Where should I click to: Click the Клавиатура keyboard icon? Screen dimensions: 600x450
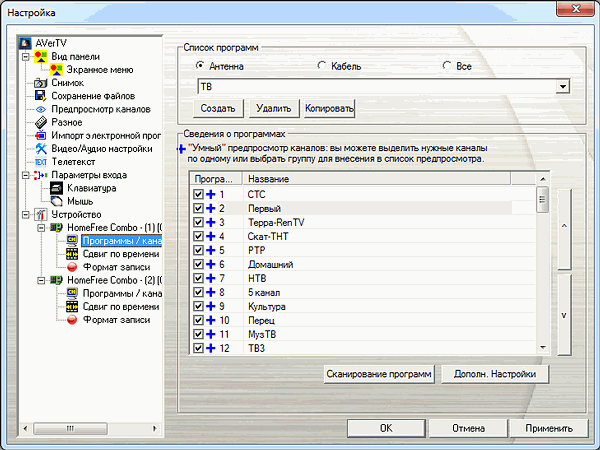[57, 188]
